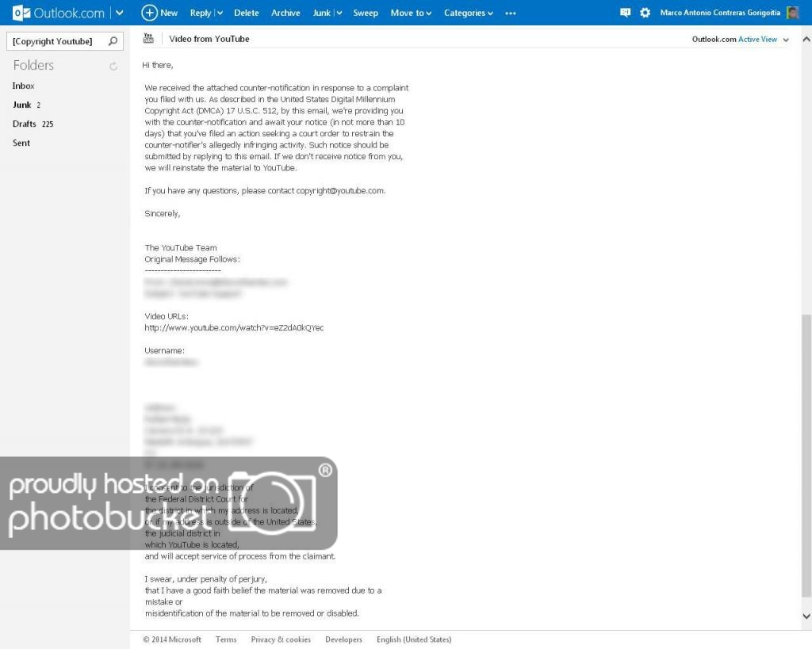This screenshot has width=812, height=649.
Task: Open the Terms footer link
Action: tap(226, 639)
